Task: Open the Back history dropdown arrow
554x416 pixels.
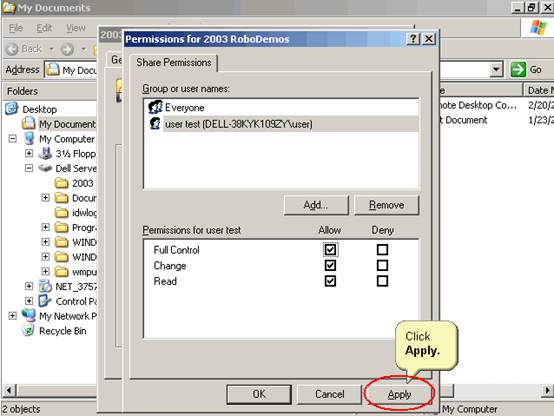Action: click(x=52, y=49)
